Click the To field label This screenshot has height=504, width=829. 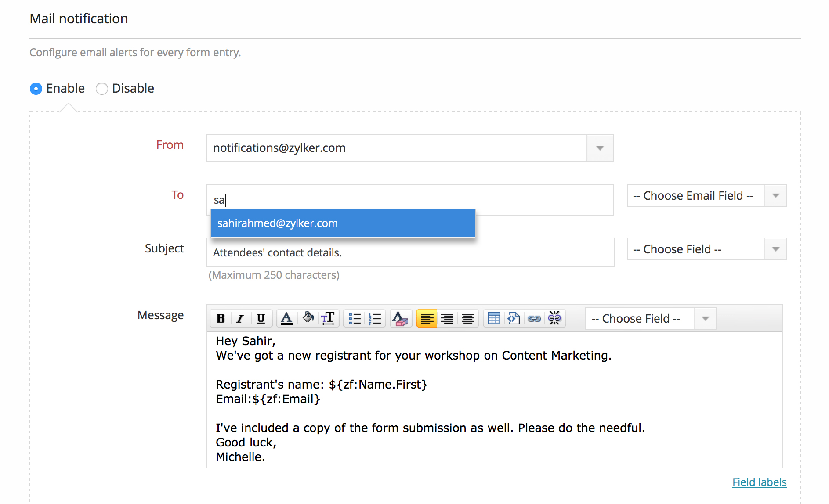(x=177, y=195)
